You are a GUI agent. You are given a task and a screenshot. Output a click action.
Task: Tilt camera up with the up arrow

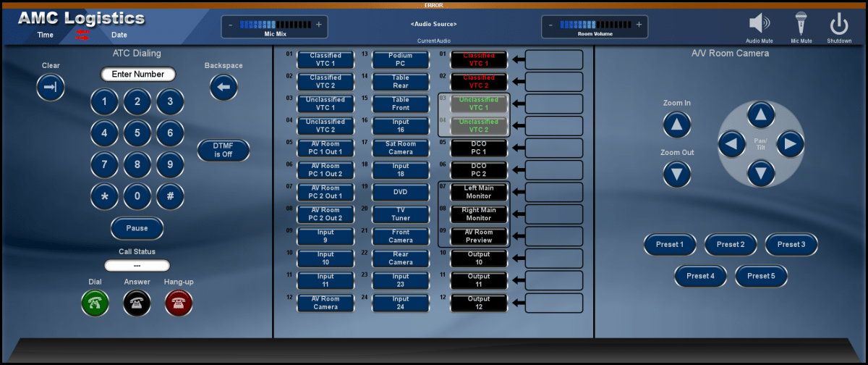pos(760,114)
